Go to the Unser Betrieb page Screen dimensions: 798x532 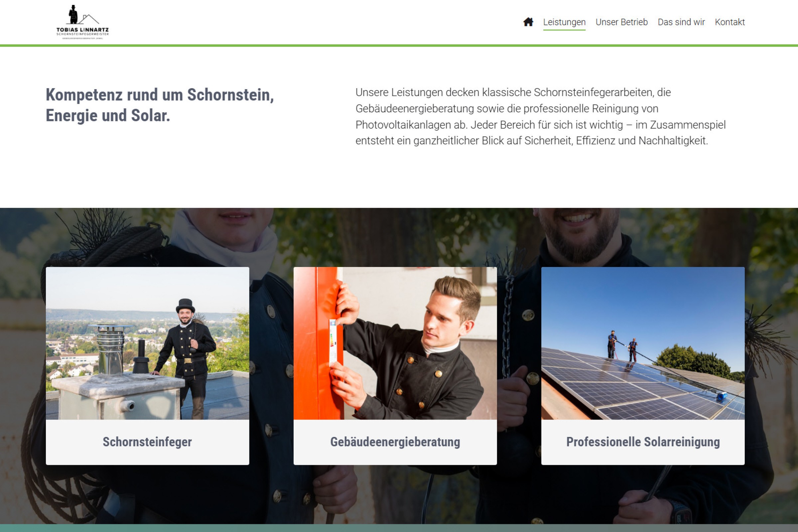tap(621, 22)
